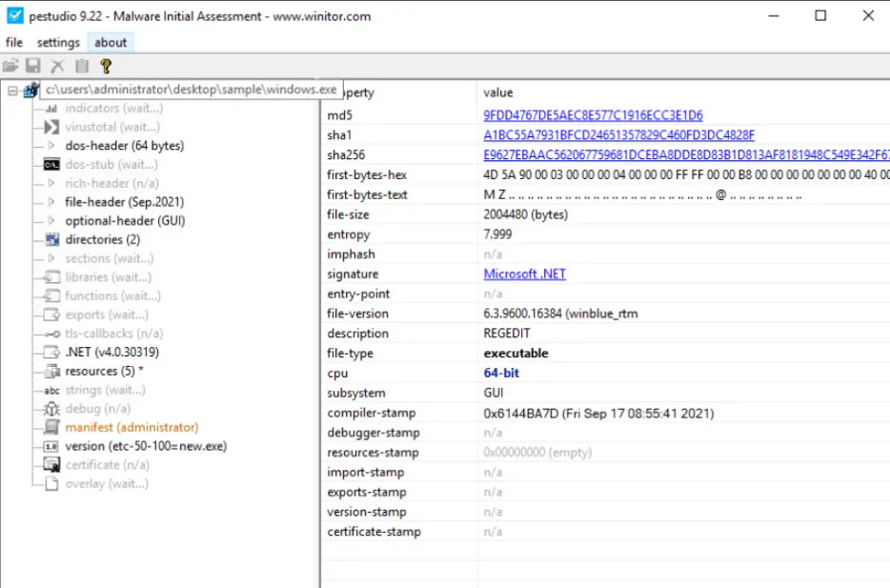Image resolution: width=890 pixels, height=588 pixels.
Task: Collapse the root windows.exe tree node
Action: click(x=12, y=91)
